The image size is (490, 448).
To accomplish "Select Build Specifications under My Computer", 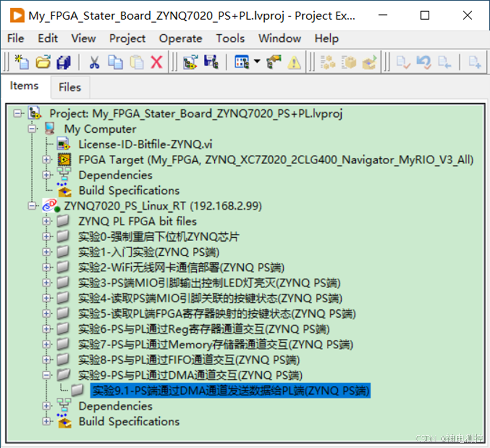I will point(129,191).
